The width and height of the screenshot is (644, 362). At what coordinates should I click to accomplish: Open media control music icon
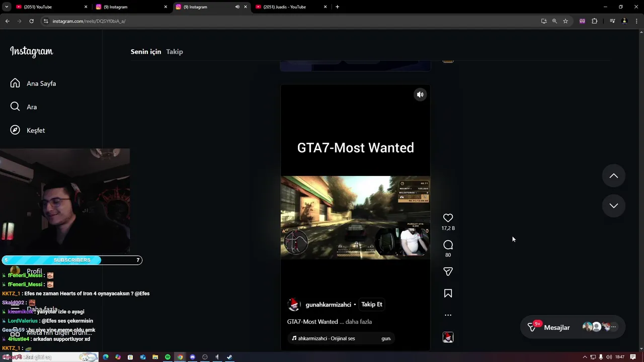pyautogui.click(x=612, y=21)
